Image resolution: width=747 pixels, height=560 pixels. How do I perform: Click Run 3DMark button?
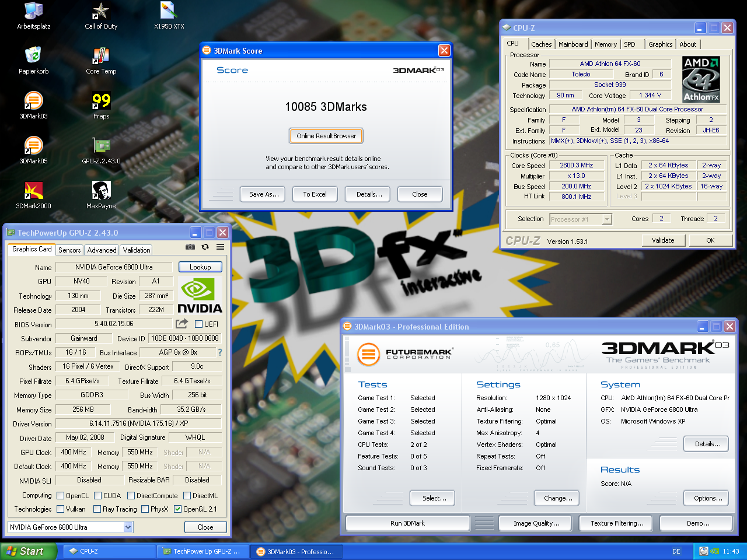click(x=407, y=523)
